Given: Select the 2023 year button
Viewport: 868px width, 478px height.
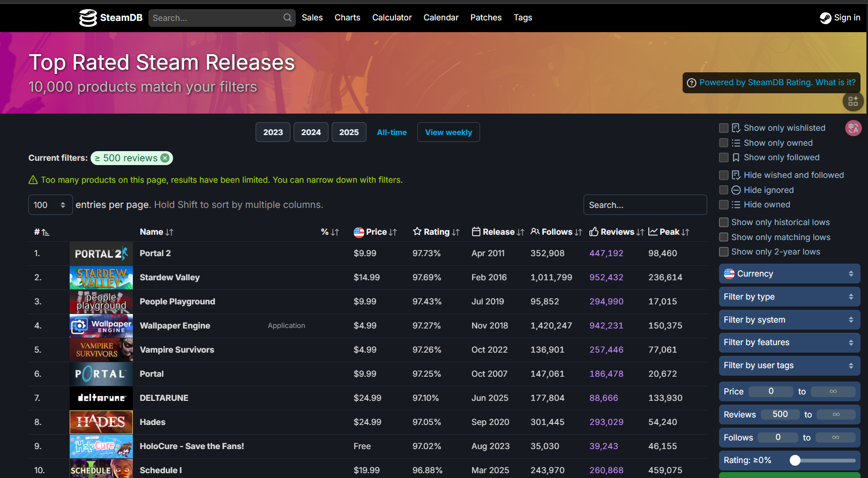Looking at the screenshot, I should point(273,132).
